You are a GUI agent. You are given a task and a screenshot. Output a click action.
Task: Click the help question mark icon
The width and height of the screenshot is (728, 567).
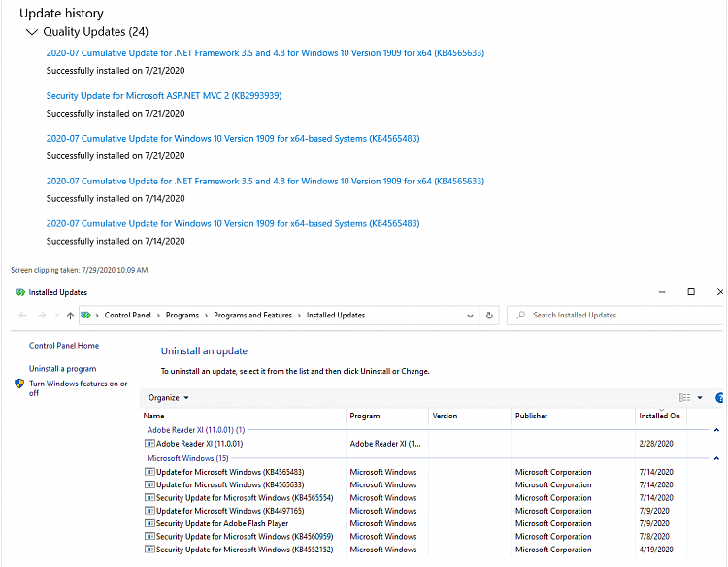[719, 397]
